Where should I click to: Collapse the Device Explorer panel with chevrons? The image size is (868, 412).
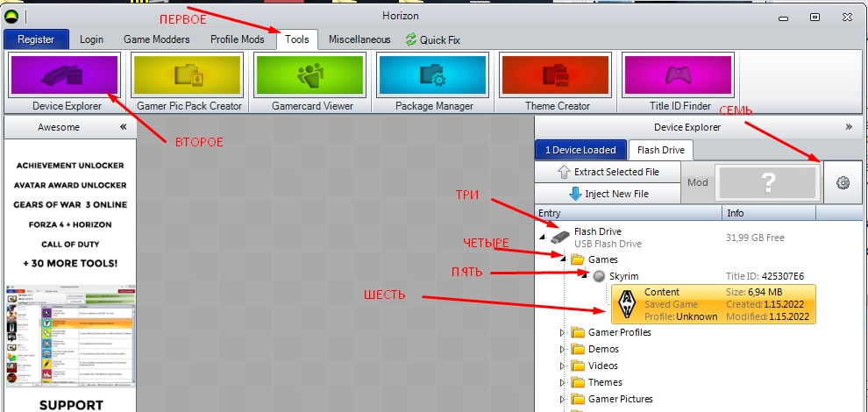[850, 127]
